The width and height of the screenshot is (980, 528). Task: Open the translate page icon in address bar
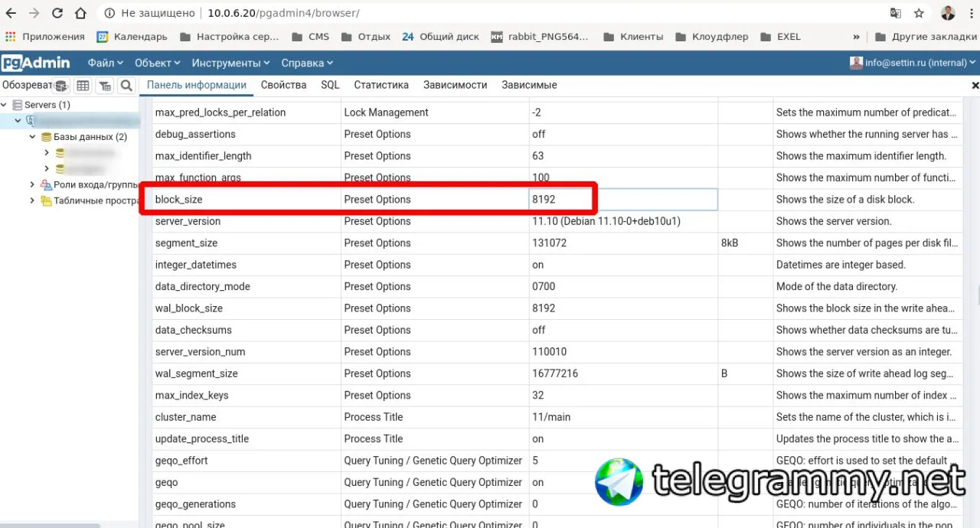click(895, 14)
